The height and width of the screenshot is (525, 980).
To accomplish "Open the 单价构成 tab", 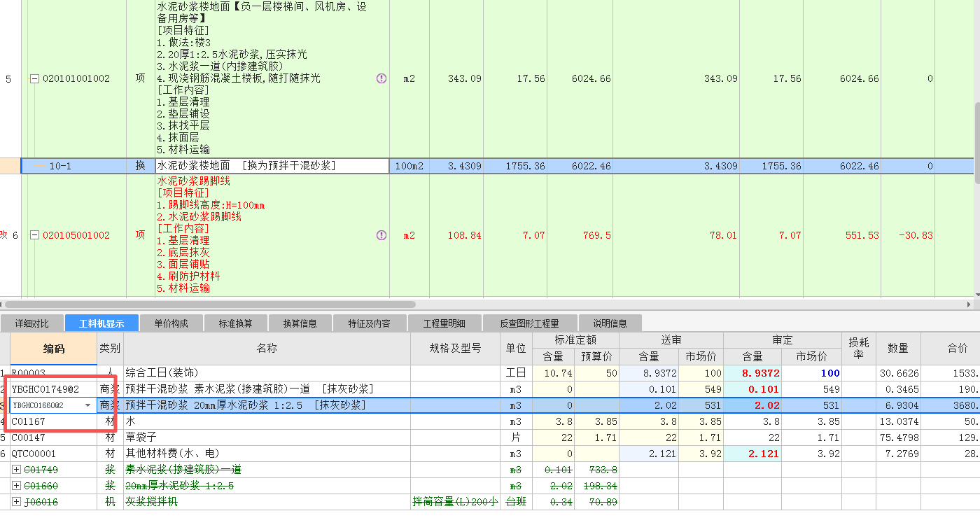I will 171,323.
